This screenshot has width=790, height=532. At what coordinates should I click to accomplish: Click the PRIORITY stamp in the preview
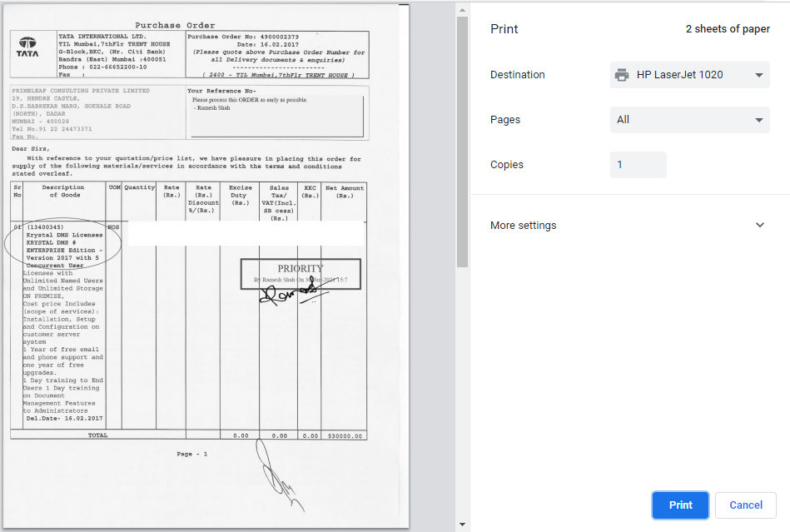[301, 274]
